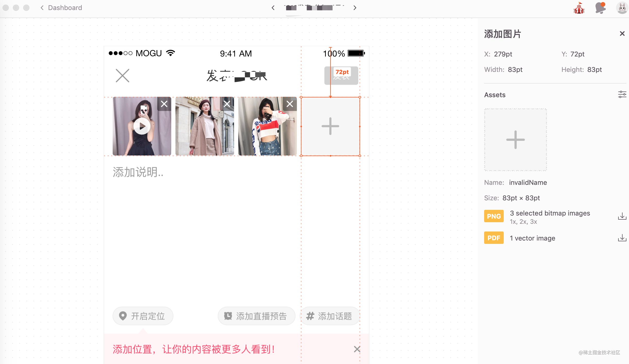
Task: Show next artboard with right chevron
Action: 355,8
